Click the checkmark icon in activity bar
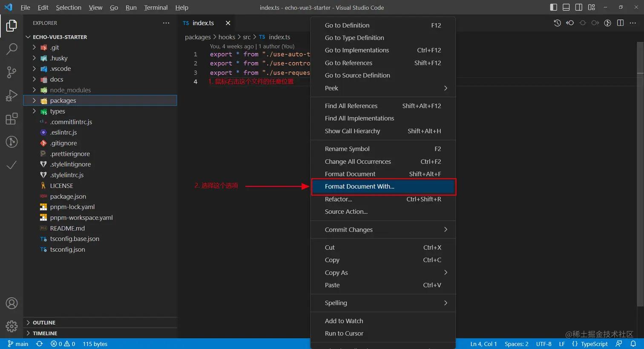644x349 pixels. (x=11, y=165)
